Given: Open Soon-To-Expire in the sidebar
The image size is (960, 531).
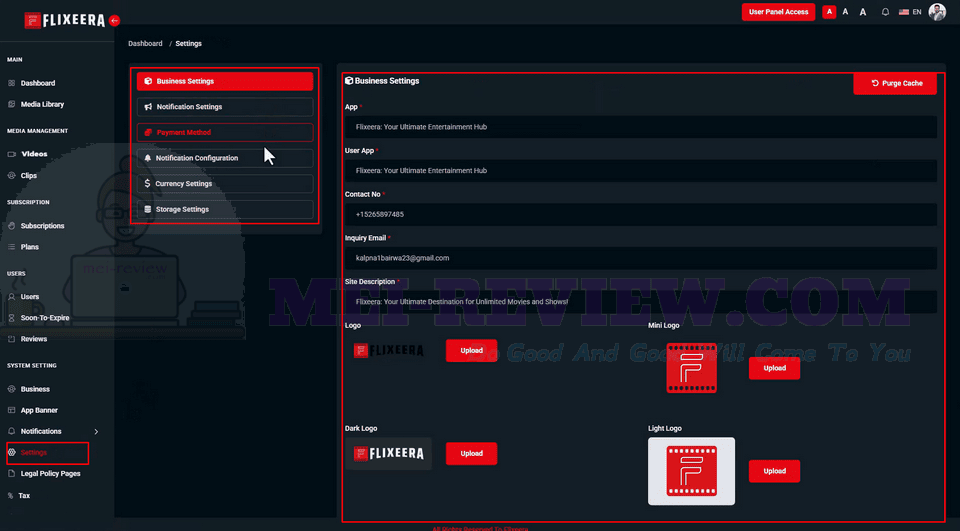Looking at the screenshot, I should pyautogui.click(x=45, y=318).
